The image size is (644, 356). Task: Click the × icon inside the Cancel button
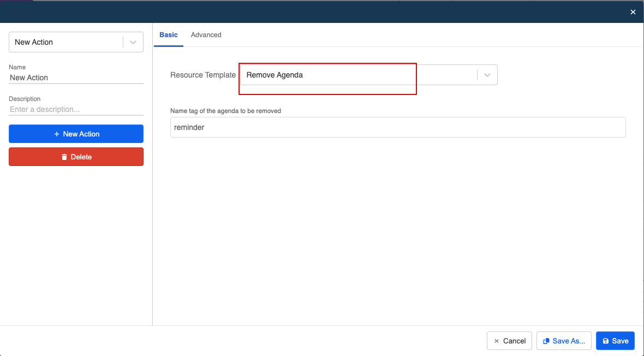point(496,340)
